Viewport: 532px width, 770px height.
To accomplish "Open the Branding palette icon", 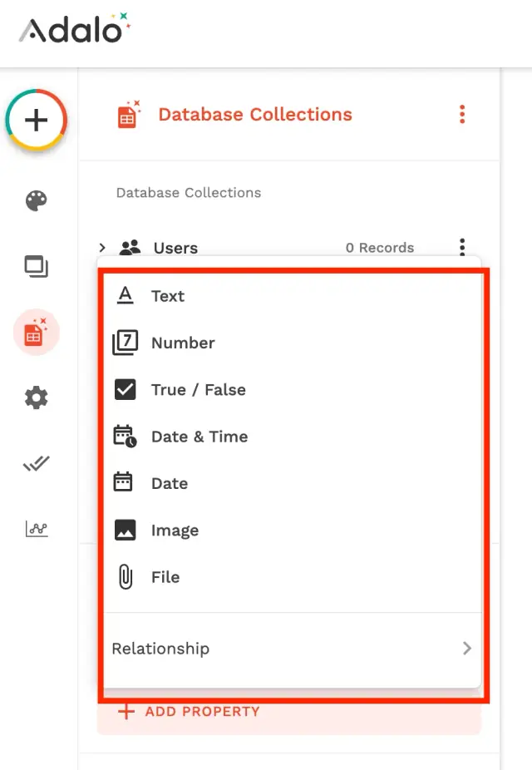I will (37, 200).
